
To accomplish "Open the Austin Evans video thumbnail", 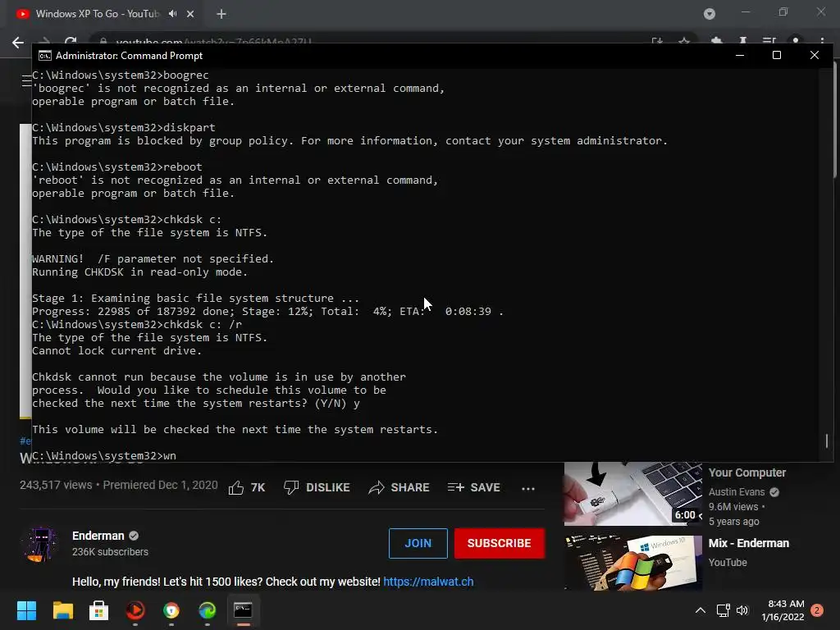I will click(632, 493).
